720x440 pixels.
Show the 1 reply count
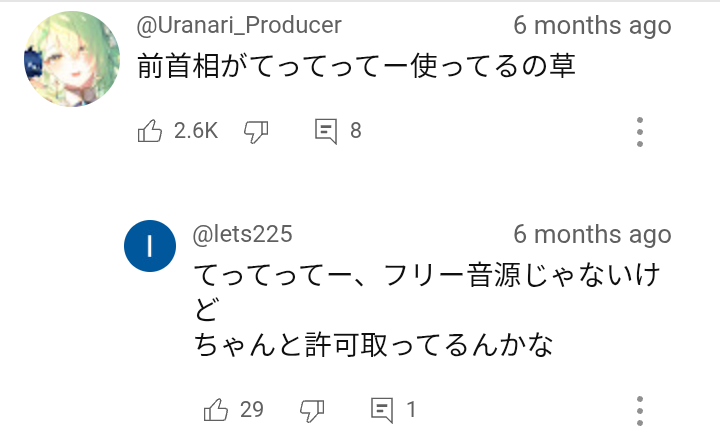coord(410,409)
